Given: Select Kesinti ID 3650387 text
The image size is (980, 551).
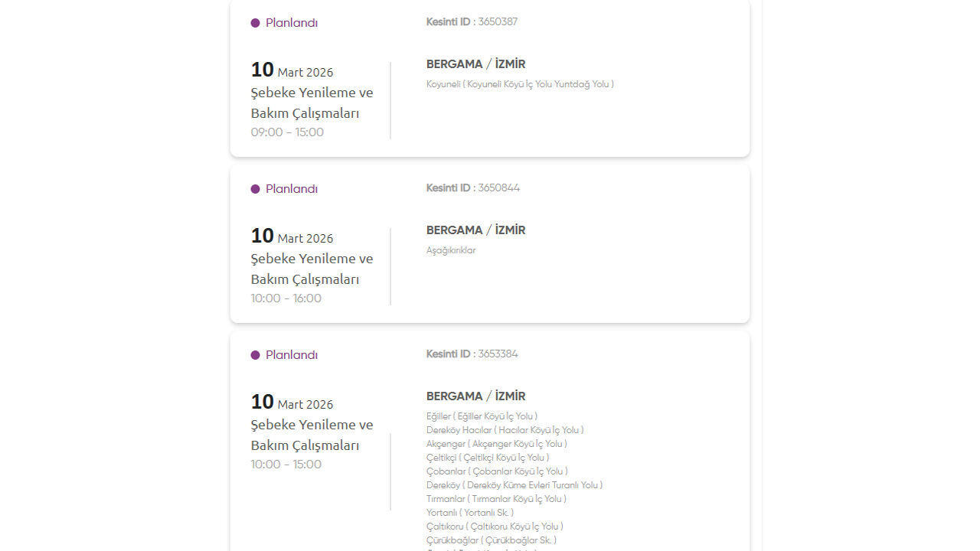Looking at the screenshot, I should coord(472,21).
